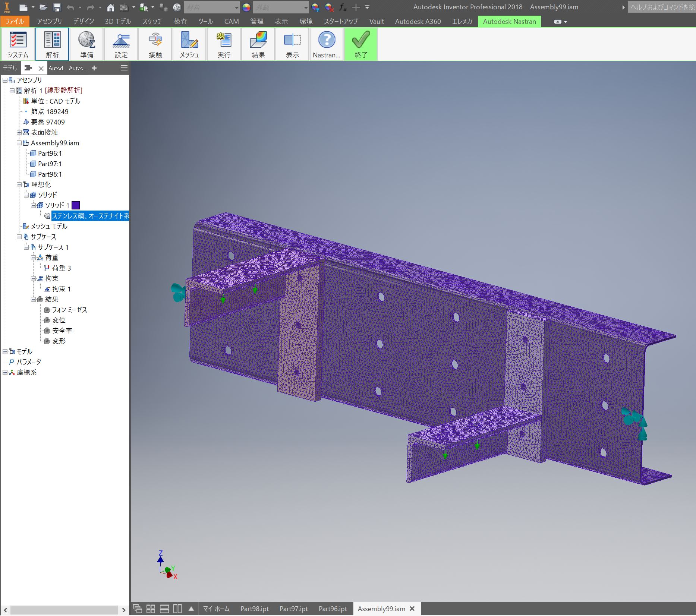This screenshot has width=696, height=616.
Task: Collapse the 解析 1 tree node
Action: click(12, 91)
